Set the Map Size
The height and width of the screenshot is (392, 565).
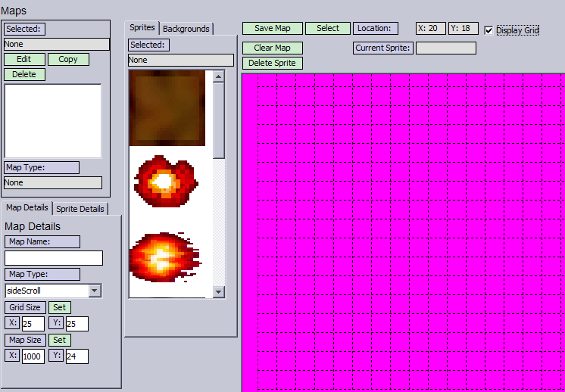(60, 340)
